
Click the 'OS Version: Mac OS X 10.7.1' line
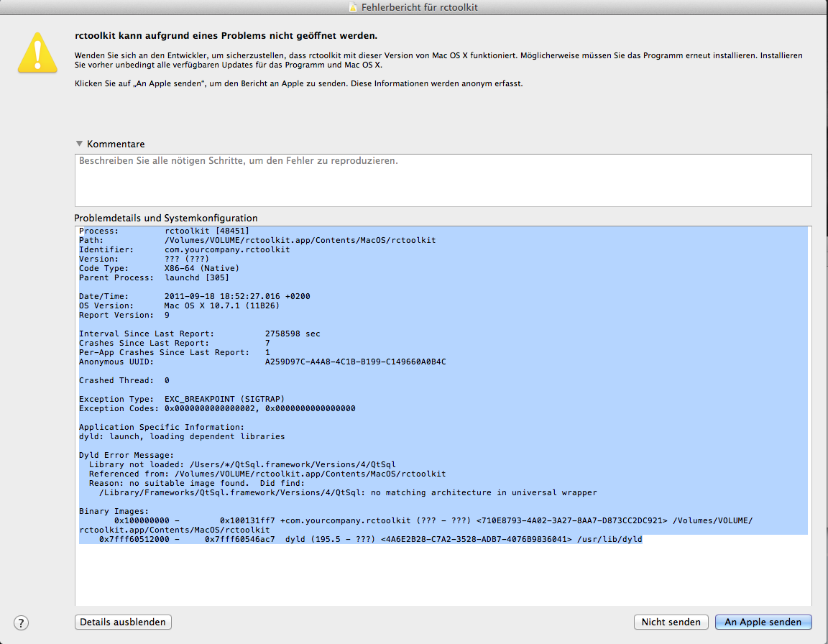tap(180, 305)
